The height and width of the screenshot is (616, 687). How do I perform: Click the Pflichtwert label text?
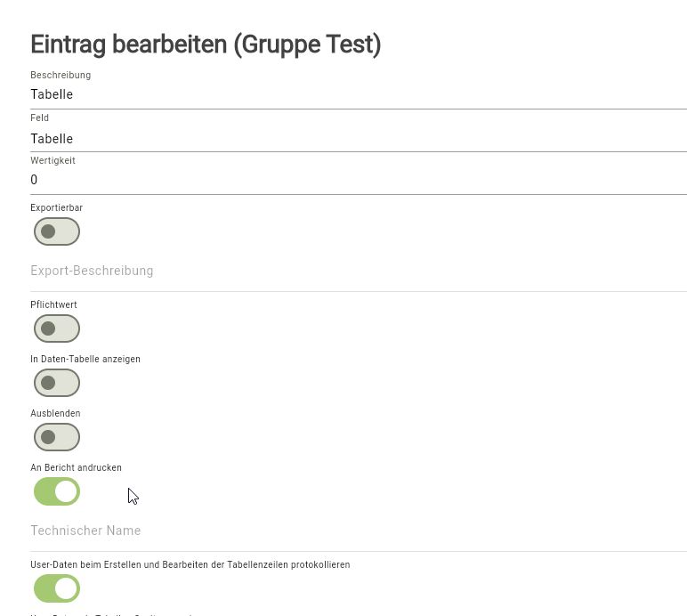(53, 305)
